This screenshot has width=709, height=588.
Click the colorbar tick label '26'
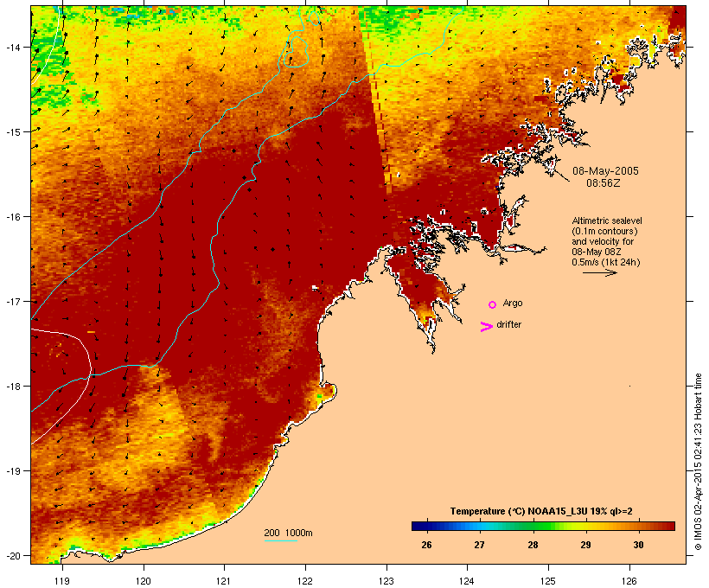pos(426,545)
